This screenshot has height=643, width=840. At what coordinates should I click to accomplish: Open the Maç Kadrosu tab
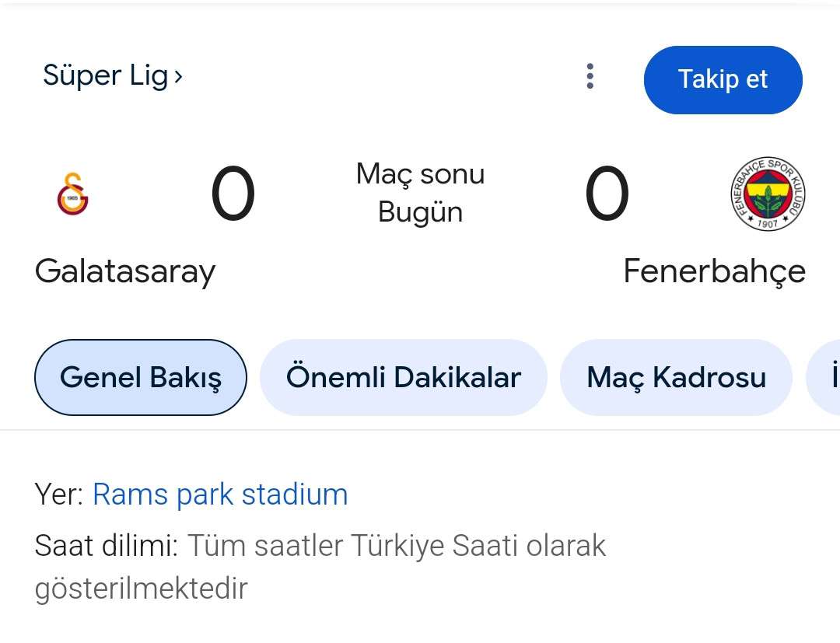(676, 378)
